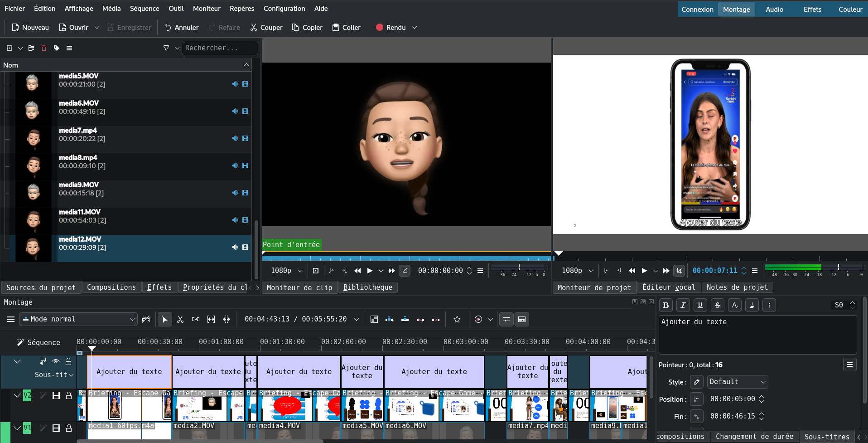The height and width of the screenshot is (443, 868).
Task: Click the edit subtitle style pencil icon
Action: [697, 382]
